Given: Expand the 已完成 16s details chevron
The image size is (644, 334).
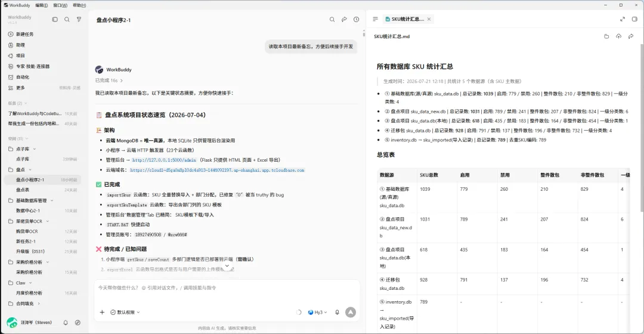Looking at the screenshot, I should [122, 81].
